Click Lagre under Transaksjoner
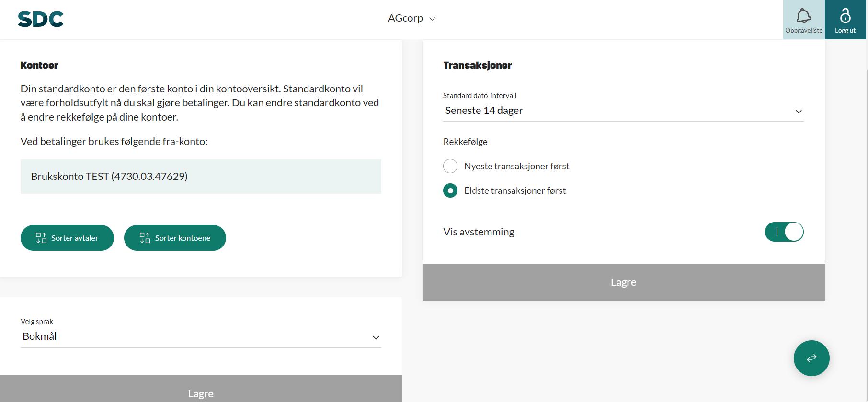Screen dimensions: 868x402 point(623,282)
